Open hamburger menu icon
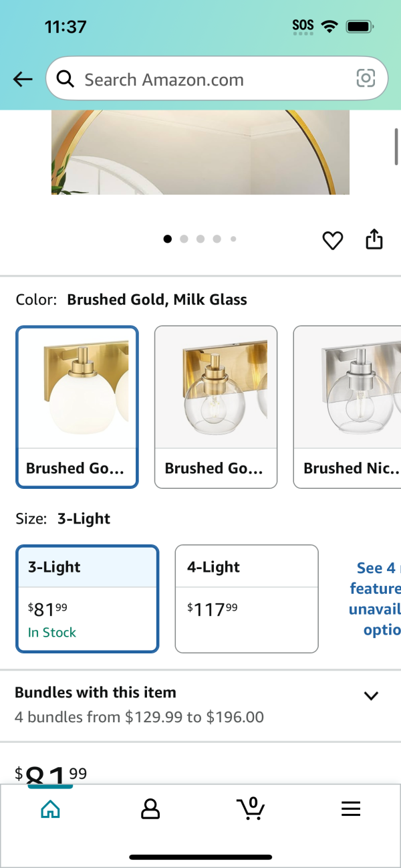 [x=351, y=809]
